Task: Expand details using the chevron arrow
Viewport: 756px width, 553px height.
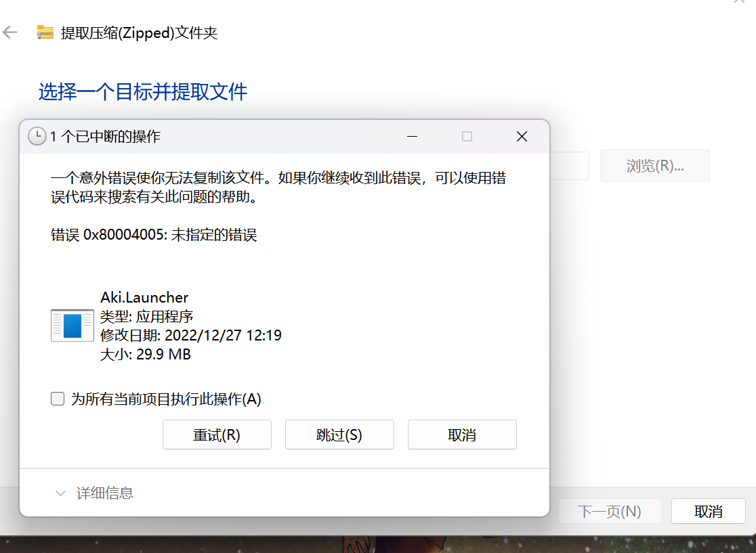Action: click(x=61, y=493)
